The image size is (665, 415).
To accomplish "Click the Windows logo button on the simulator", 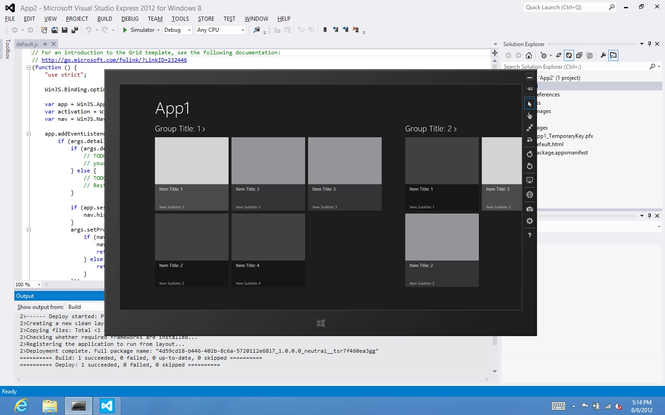I will pyautogui.click(x=321, y=323).
